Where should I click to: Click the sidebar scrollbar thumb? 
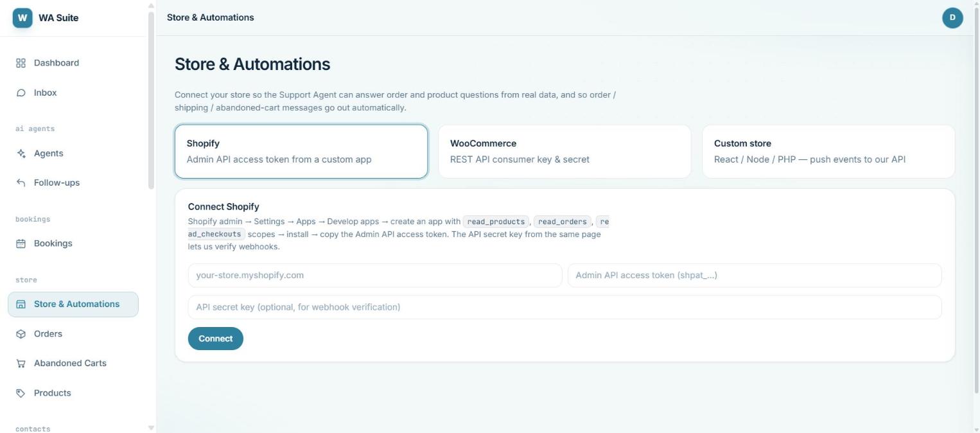tap(152, 100)
